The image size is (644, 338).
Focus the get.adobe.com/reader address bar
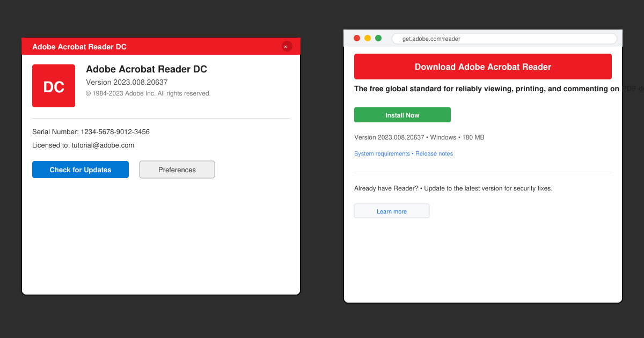click(504, 39)
